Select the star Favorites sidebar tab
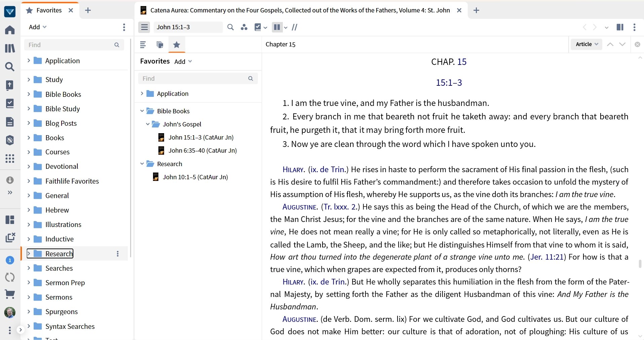644x340 pixels. click(177, 44)
